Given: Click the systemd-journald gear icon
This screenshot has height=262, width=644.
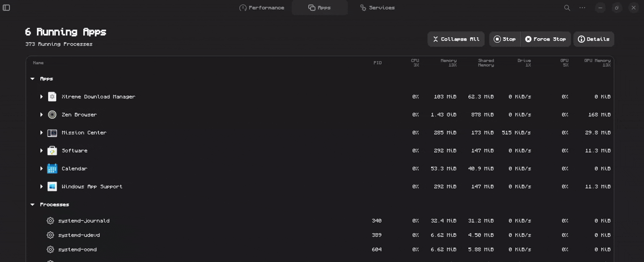Looking at the screenshot, I should point(50,221).
